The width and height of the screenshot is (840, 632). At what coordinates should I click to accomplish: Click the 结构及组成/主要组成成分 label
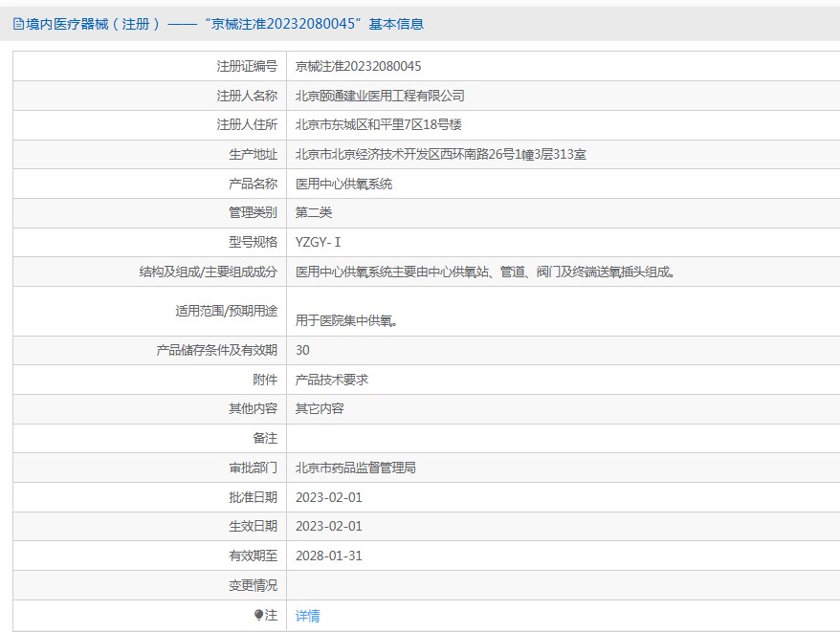209,272
